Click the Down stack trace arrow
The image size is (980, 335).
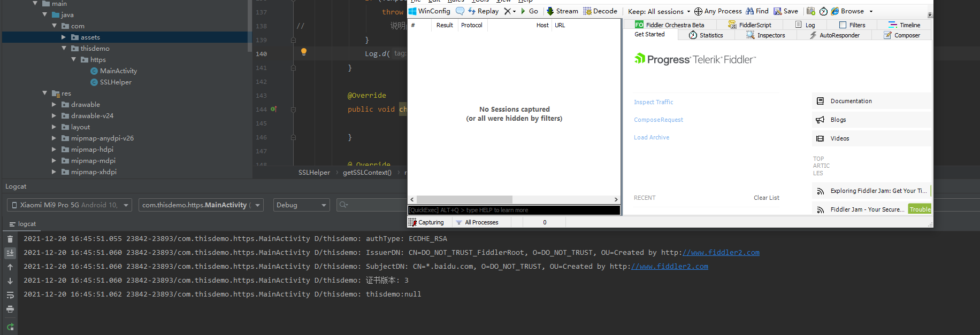[10, 281]
